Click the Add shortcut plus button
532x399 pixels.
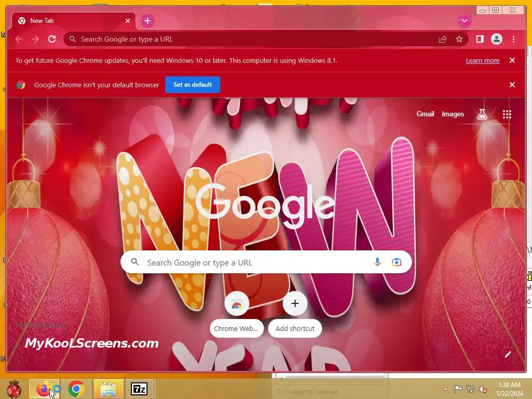(x=295, y=303)
